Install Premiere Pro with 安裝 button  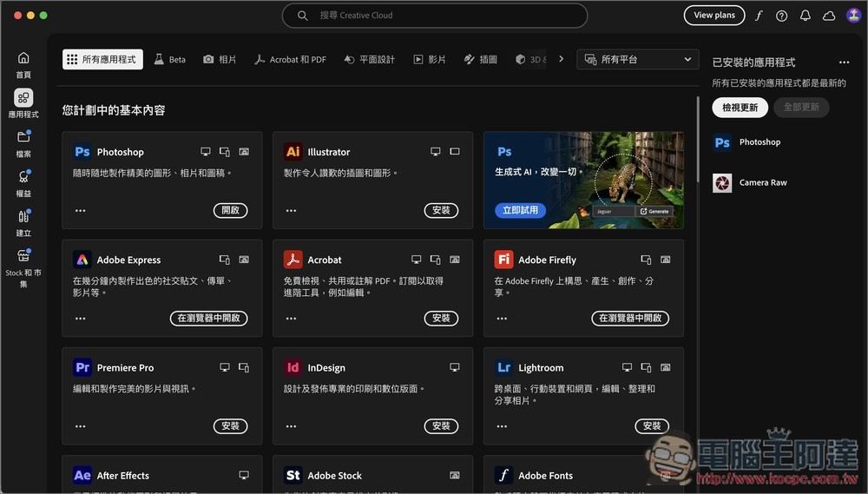[230, 426]
